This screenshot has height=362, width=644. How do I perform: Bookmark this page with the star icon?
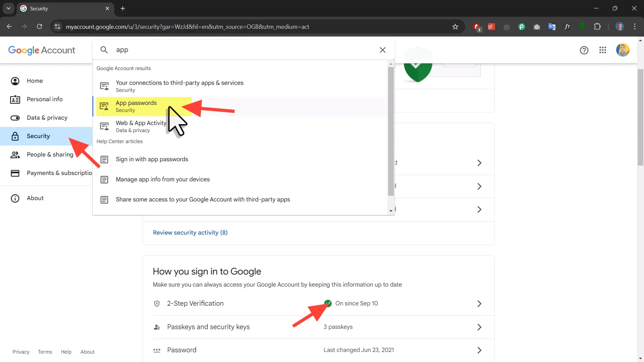click(x=455, y=27)
